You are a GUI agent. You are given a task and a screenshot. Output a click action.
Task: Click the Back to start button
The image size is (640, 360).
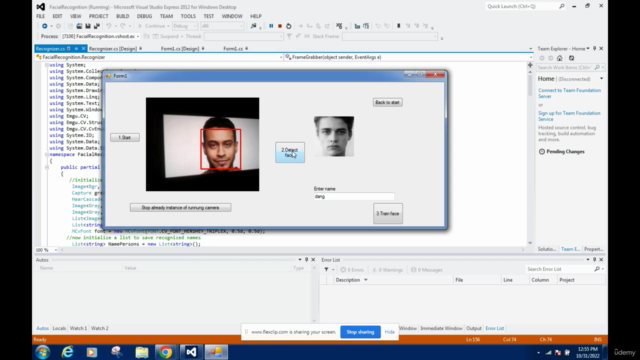coord(387,102)
